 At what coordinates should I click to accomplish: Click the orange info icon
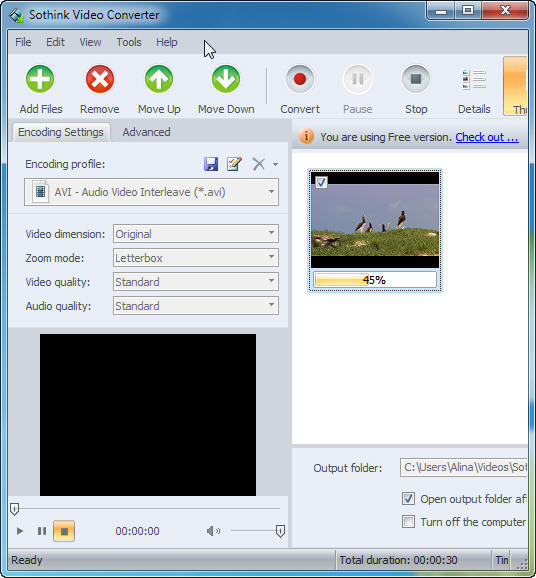pos(306,136)
